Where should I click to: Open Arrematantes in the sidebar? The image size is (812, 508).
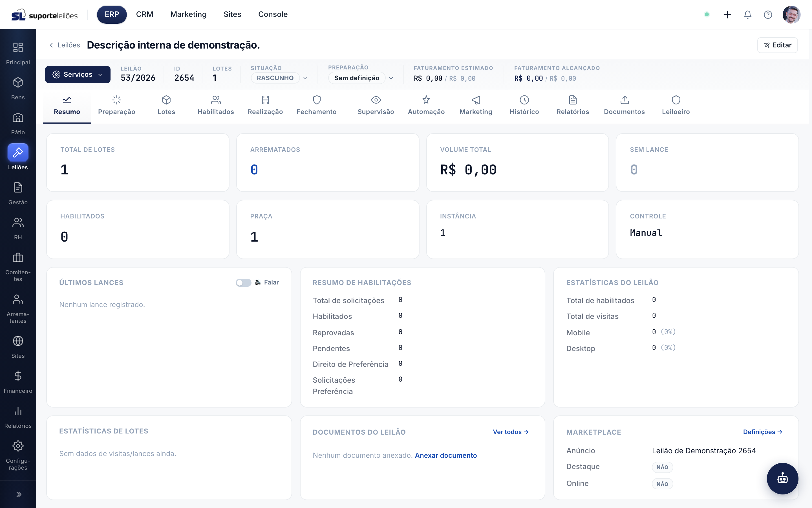(18, 309)
